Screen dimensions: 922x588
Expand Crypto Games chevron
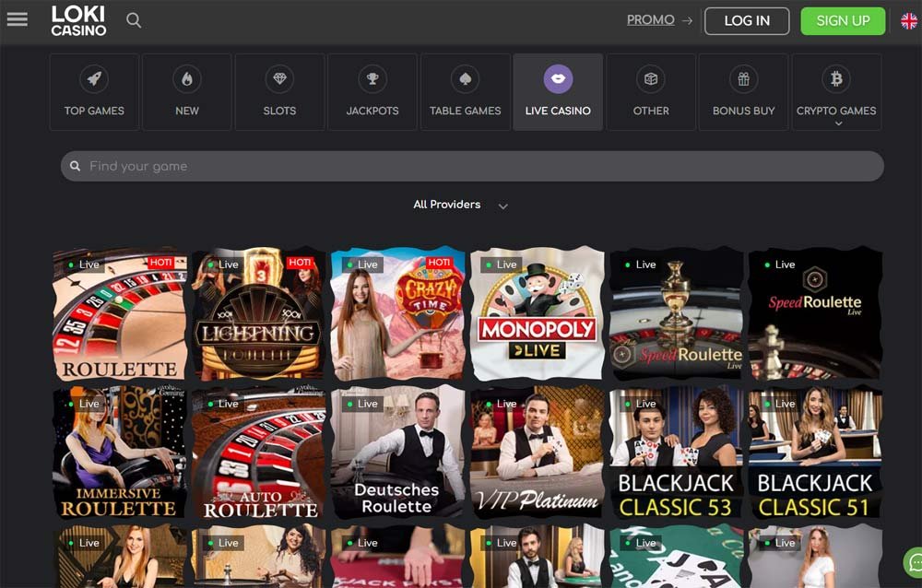click(x=838, y=123)
